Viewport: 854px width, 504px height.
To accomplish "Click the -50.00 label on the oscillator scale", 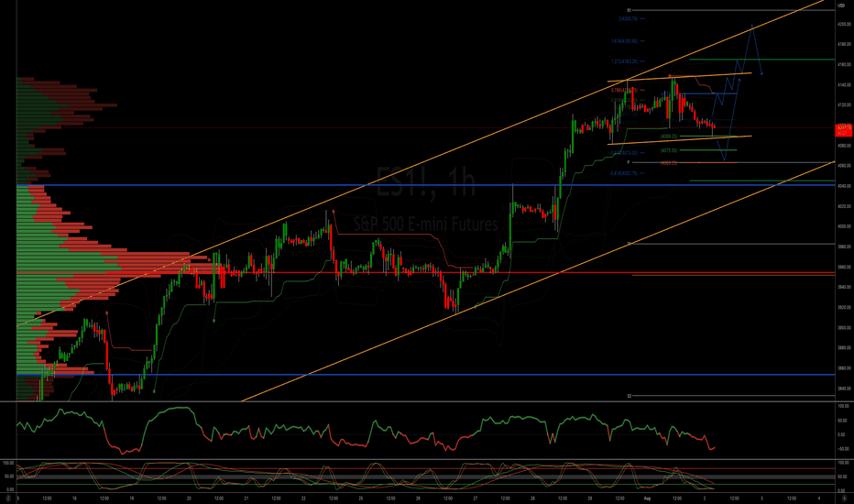I will point(844,450).
